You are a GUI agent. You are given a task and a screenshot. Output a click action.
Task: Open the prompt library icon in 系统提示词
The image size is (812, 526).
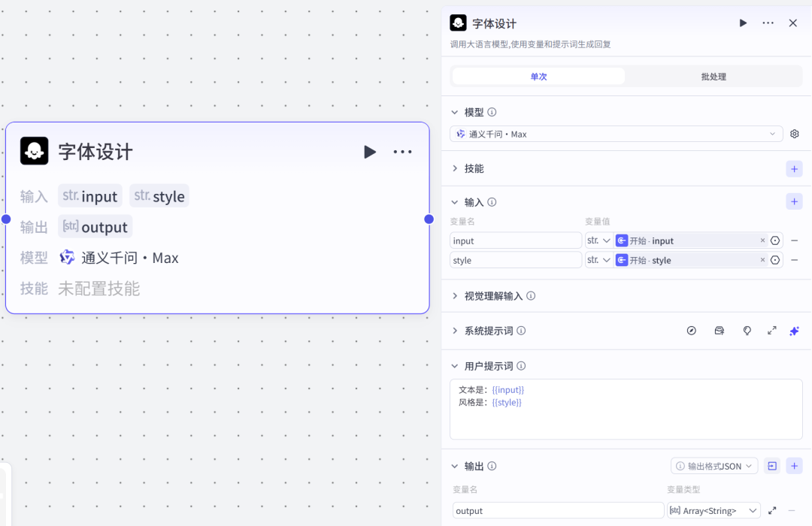[x=719, y=331]
